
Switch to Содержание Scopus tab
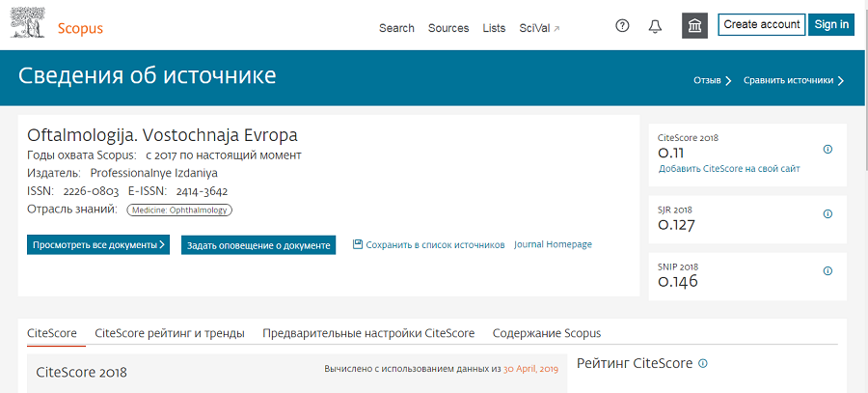coord(547,334)
